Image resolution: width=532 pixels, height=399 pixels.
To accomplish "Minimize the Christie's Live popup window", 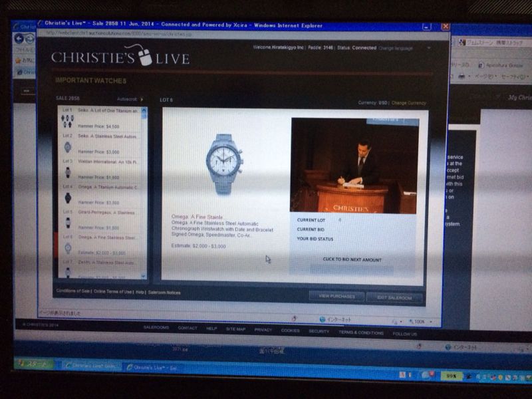I will [426, 27].
